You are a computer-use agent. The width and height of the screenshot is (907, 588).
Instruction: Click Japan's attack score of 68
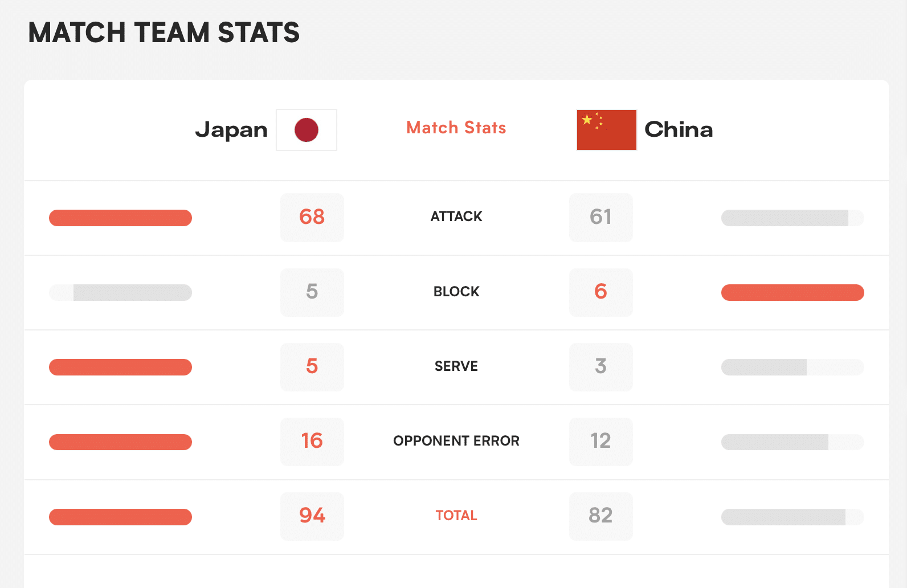pos(312,217)
